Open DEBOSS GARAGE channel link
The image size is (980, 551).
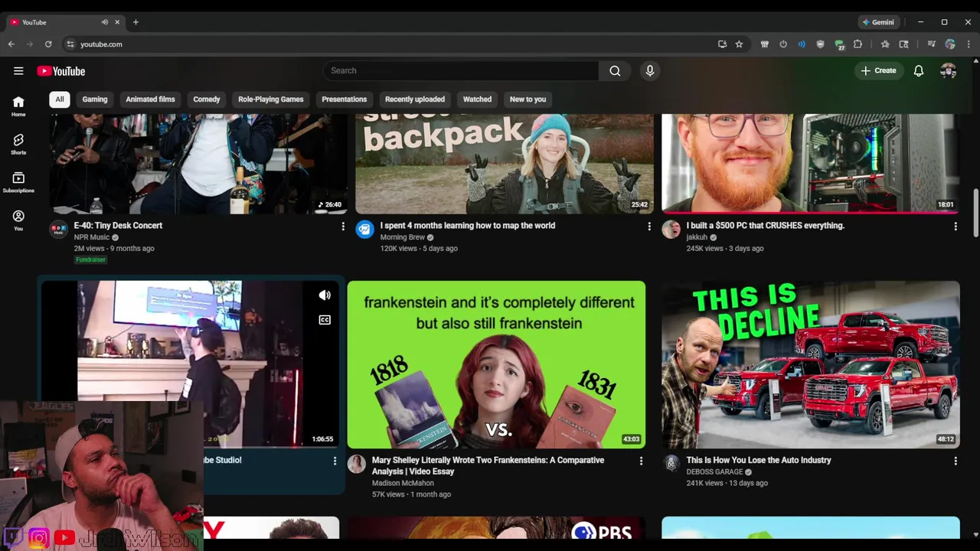(x=715, y=472)
